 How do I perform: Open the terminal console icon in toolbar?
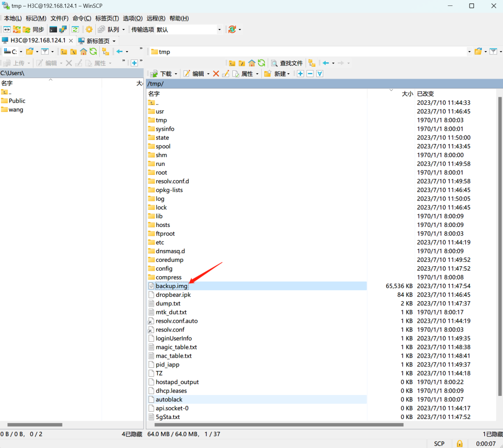click(53, 29)
